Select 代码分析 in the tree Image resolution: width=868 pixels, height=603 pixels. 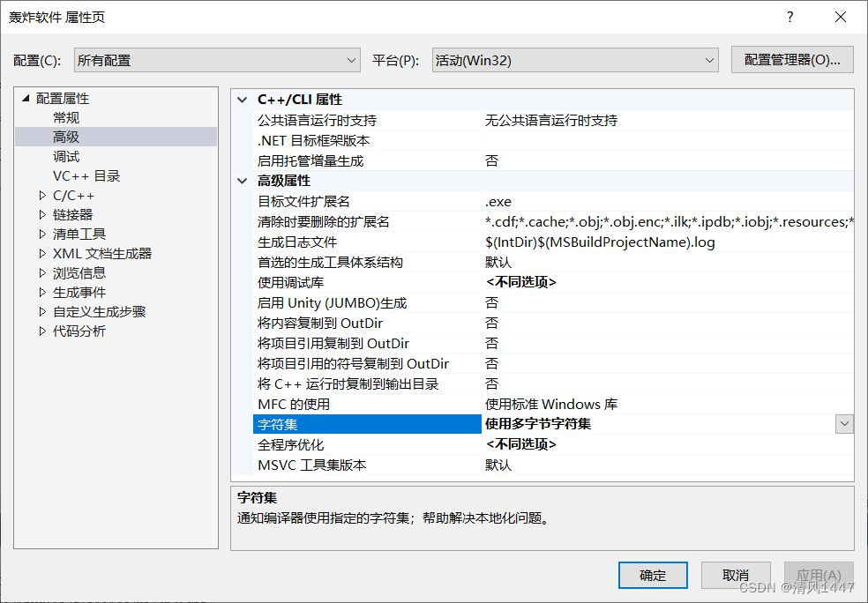pyautogui.click(x=74, y=331)
